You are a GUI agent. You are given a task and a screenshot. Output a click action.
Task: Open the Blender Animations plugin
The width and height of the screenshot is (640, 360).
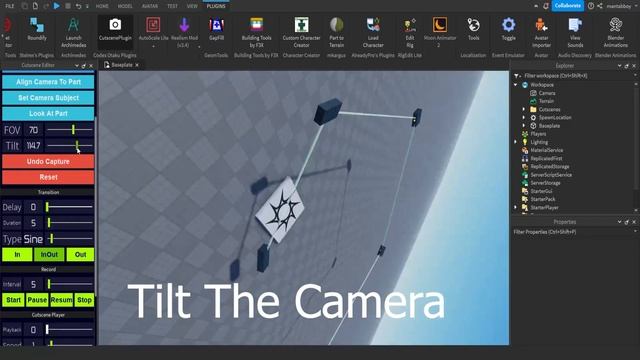point(616,33)
